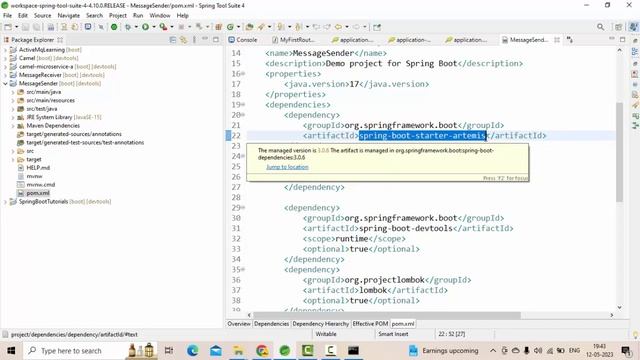This screenshot has width=640, height=360.
Task: Click the editor horizontal scrollbar thumb
Action: (x=387, y=315)
